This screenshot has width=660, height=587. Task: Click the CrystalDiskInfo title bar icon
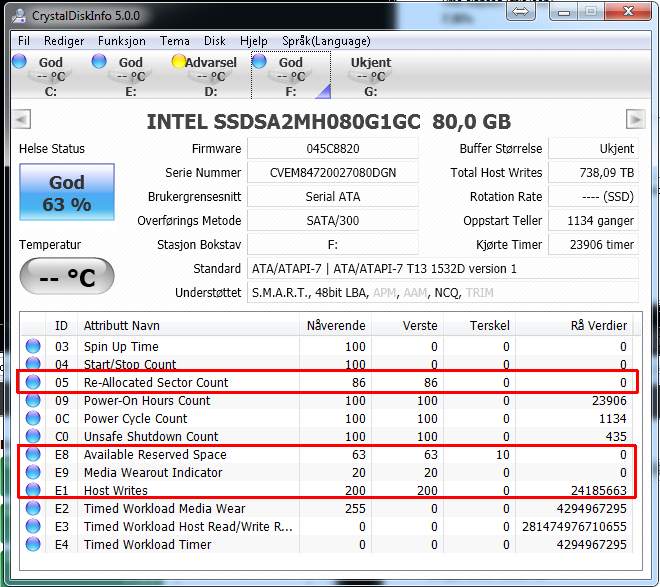point(19,16)
